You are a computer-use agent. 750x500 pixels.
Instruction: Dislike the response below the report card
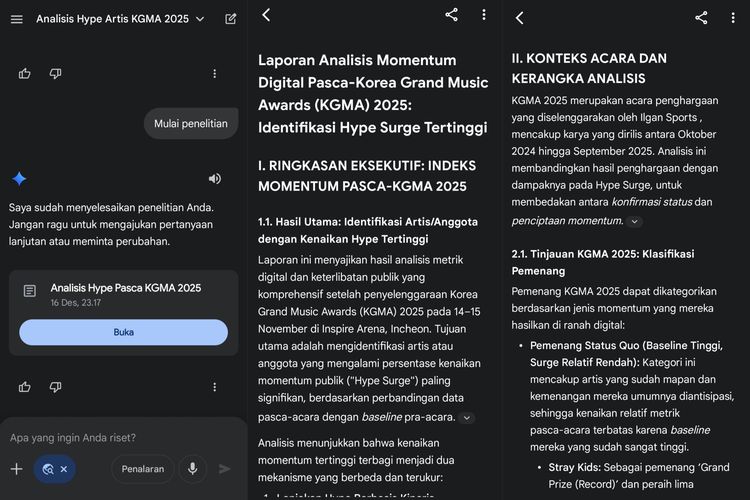click(55, 387)
